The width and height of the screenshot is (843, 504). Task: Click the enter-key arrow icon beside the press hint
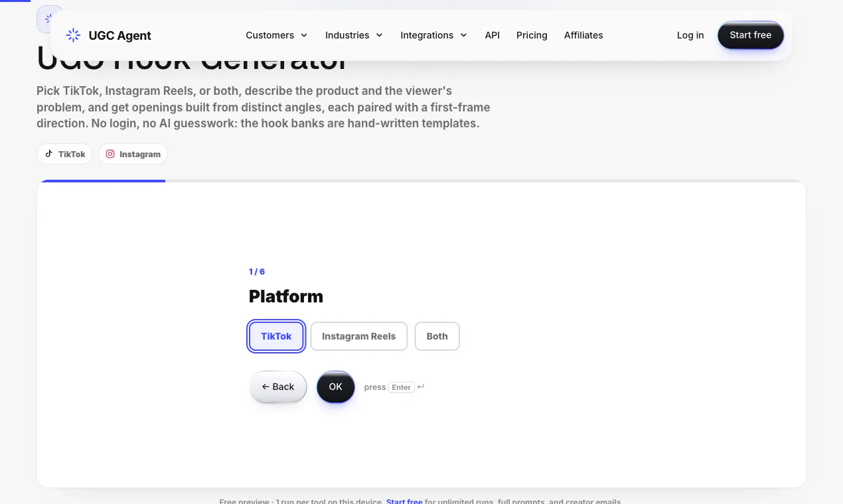(421, 387)
